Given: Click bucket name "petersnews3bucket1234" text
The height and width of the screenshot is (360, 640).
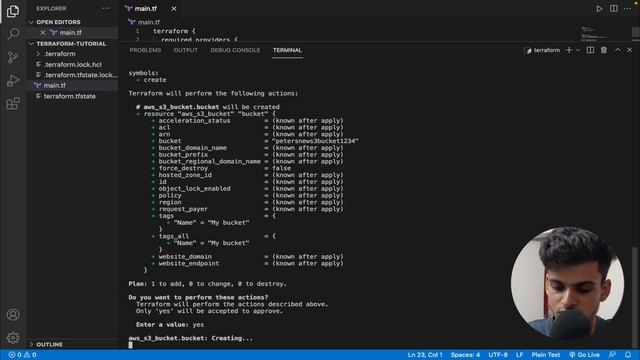Looking at the screenshot, I should pyautogui.click(x=315, y=141).
